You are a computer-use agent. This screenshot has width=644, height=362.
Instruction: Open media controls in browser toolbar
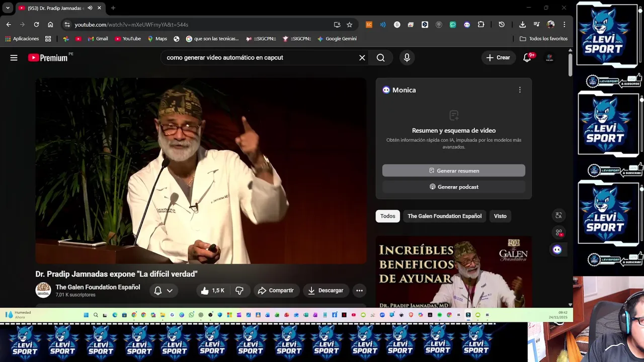pos(536,25)
